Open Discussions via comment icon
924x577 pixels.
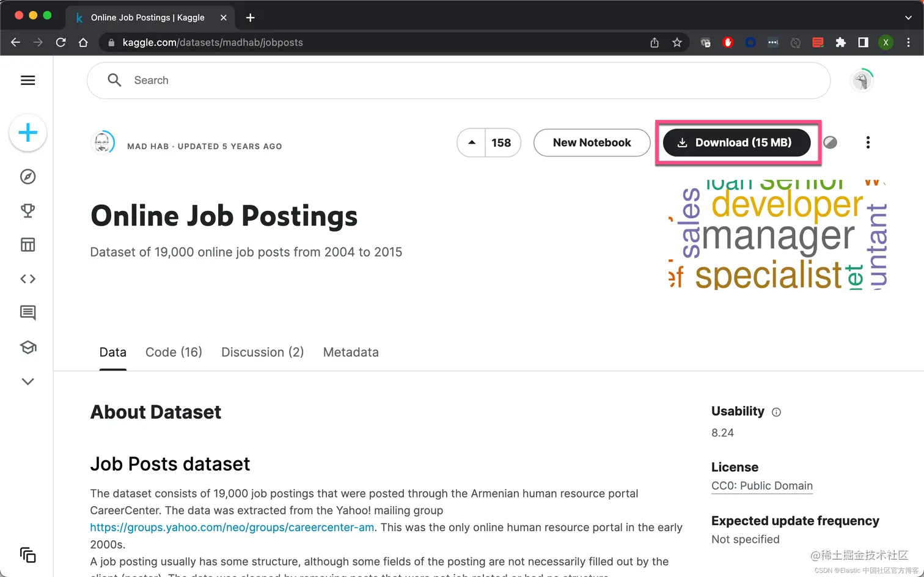(x=28, y=313)
